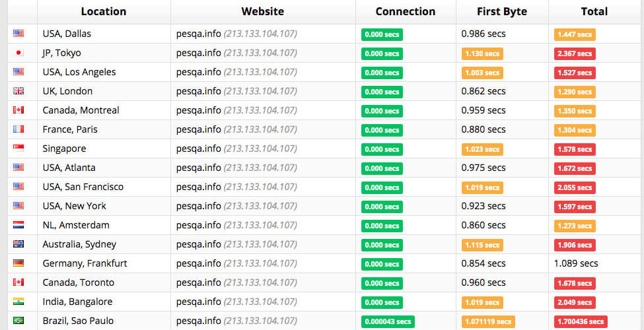Click the 1.130 secs first byte badge
Viewport: 644px width, 330px height.
point(482,53)
